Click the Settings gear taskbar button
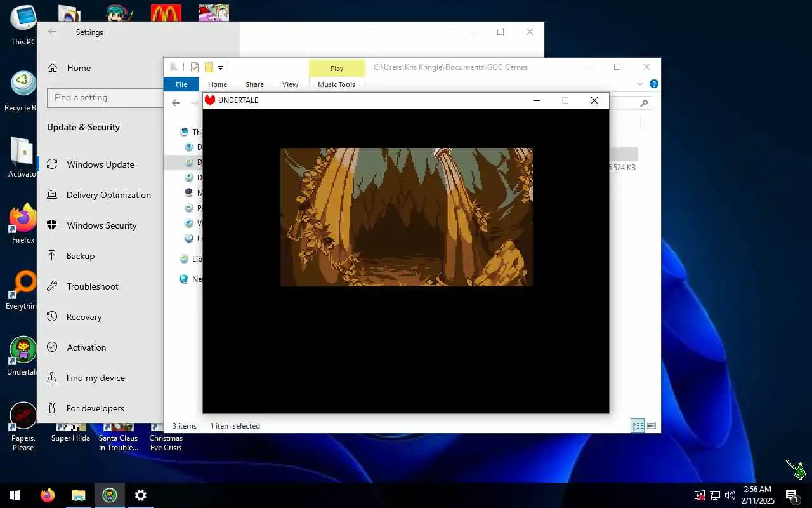 click(x=141, y=495)
